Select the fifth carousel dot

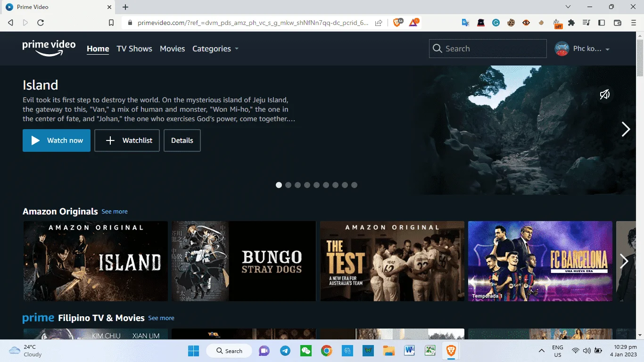click(x=316, y=185)
